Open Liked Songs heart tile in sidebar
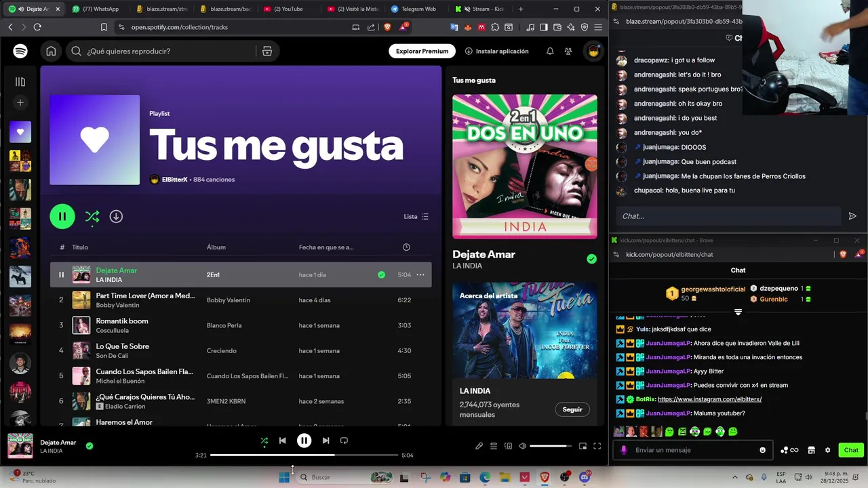The height and width of the screenshot is (488, 868). click(20, 132)
